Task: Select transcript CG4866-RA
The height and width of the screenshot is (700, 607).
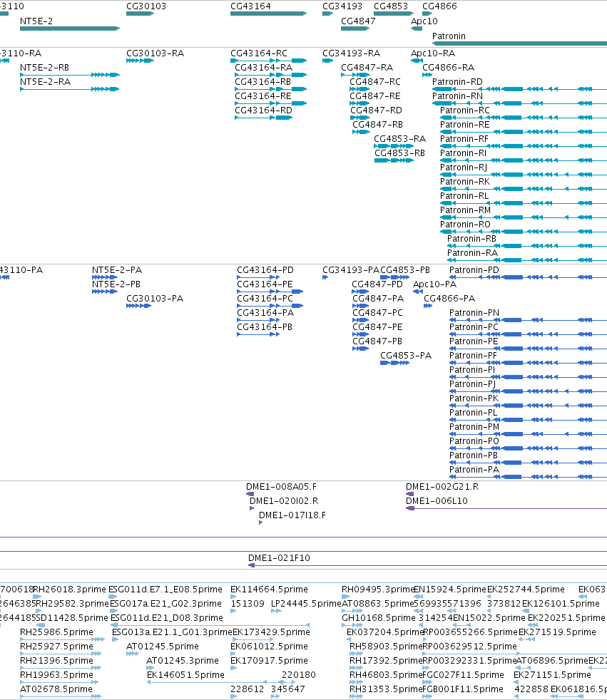Action: pos(449,68)
